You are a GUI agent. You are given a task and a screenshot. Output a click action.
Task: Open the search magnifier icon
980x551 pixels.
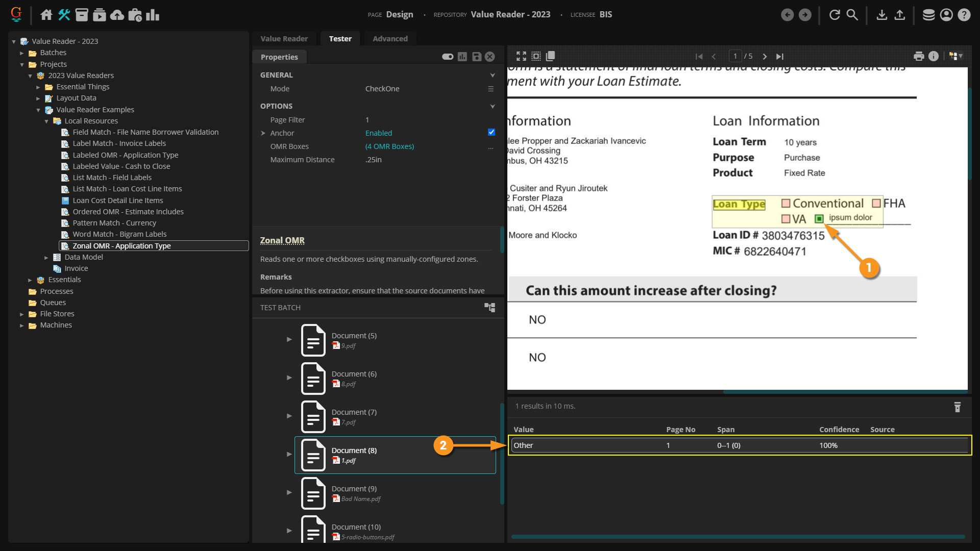point(852,15)
